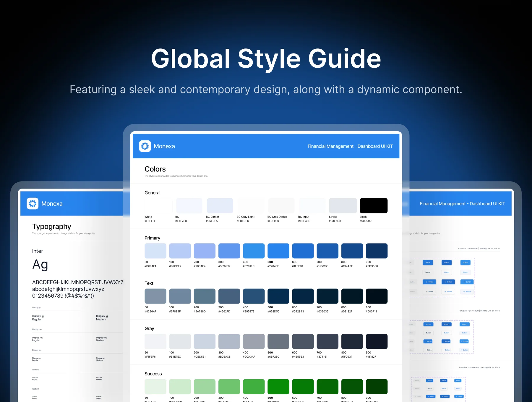
Task: Select the Stroke #E3E6ED swatch
Action: coord(343,205)
